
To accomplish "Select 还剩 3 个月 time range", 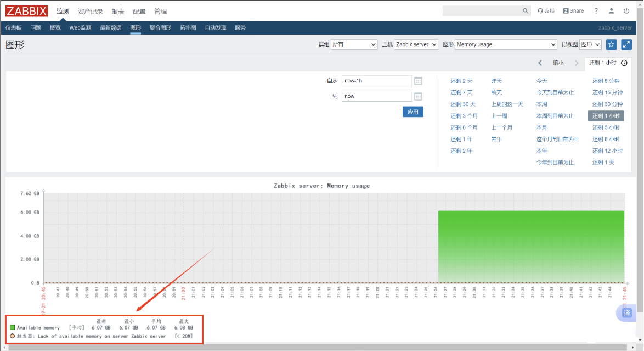I will coord(464,116).
